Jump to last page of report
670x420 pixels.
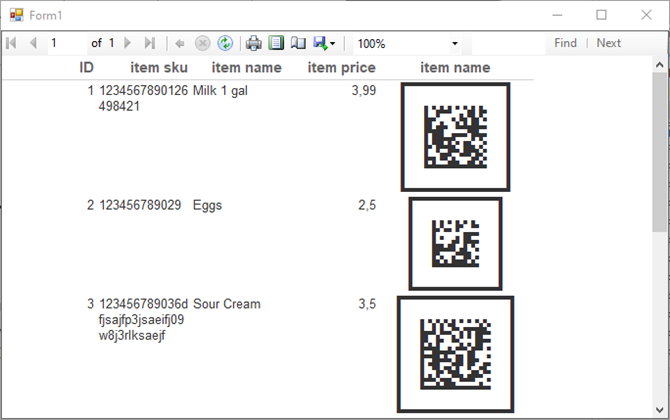point(150,43)
